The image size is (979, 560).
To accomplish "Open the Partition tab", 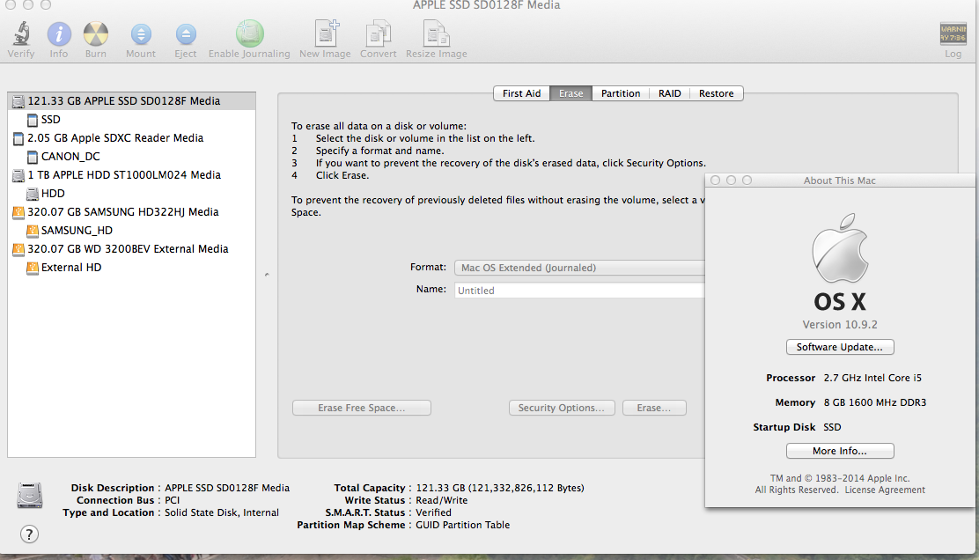I will pos(621,93).
